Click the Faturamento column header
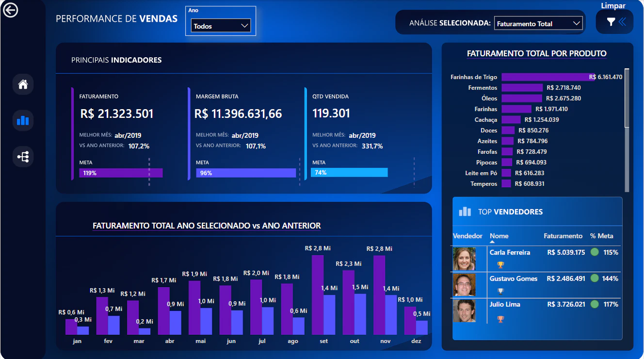Image resolution: width=644 pixels, height=359 pixels. point(563,236)
